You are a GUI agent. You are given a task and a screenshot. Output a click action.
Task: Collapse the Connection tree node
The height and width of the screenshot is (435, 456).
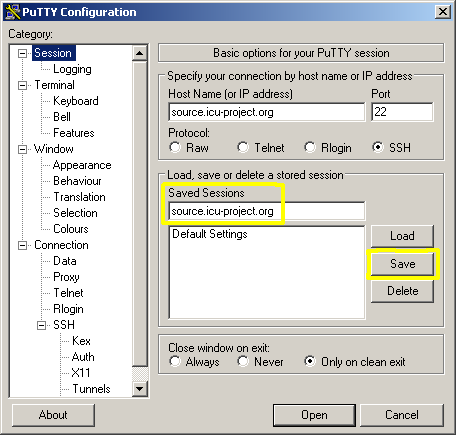point(22,245)
